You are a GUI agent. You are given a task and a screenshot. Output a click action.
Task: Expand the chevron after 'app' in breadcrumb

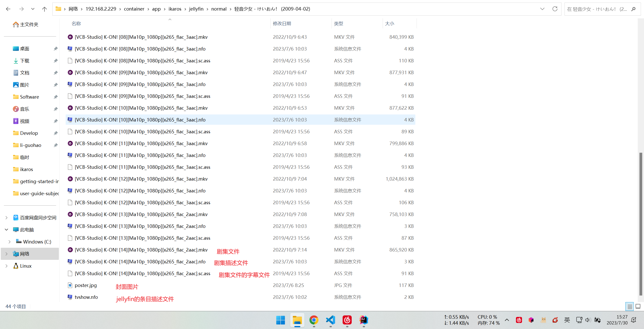pos(165,9)
